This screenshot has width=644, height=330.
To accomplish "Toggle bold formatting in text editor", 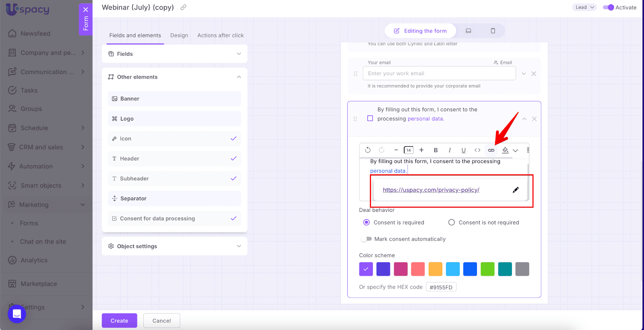I will [436, 150].
